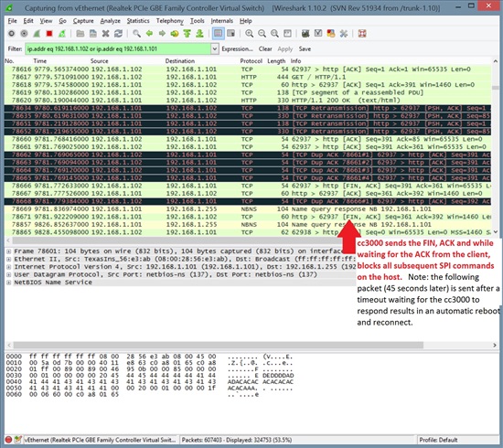This screenshot has height=448, width=503.
Task: Select packet 78620 HTTP/1.1 200 OK
Action: [247, 101]
